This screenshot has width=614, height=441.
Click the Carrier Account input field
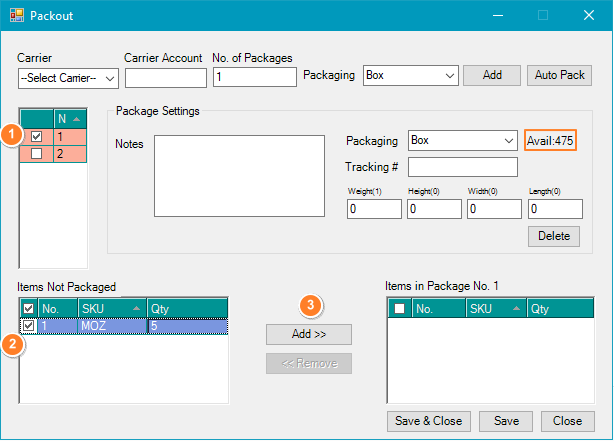click(x=165, y=77)
